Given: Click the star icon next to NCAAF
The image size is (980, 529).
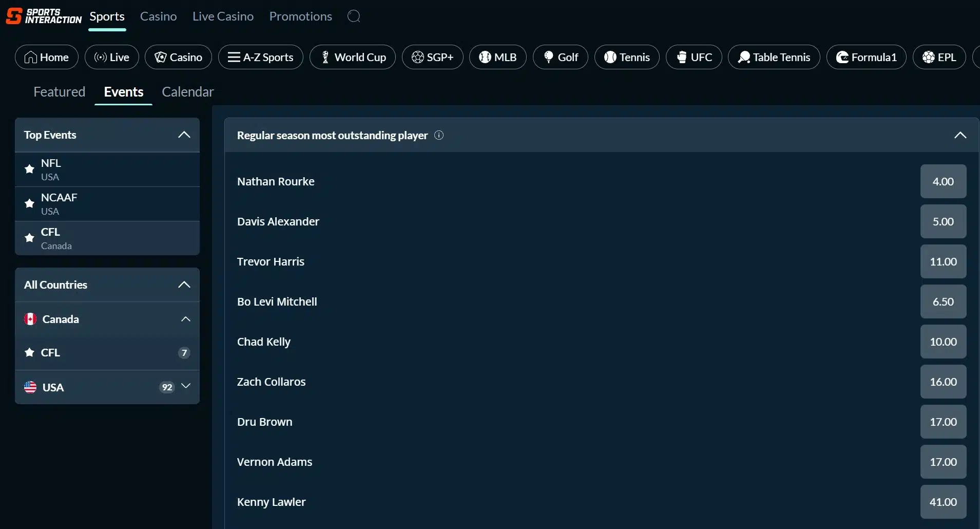Looking at the screenshot, I should tap(29, 203).
